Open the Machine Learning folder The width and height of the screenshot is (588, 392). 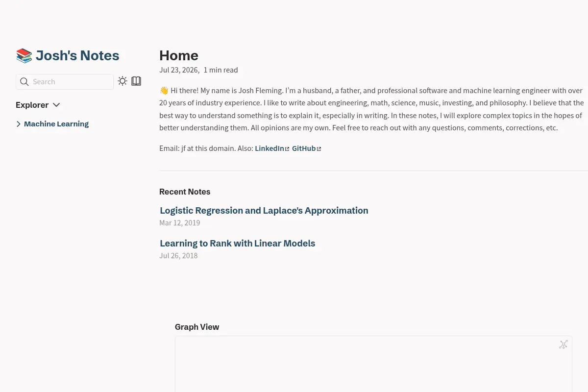click(x=56, y=124)
